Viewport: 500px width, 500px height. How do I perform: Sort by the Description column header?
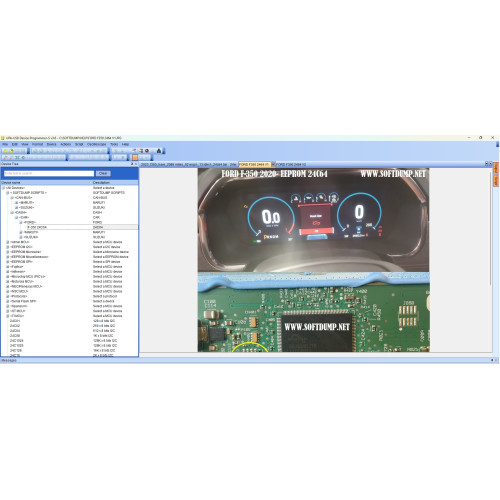115,183
